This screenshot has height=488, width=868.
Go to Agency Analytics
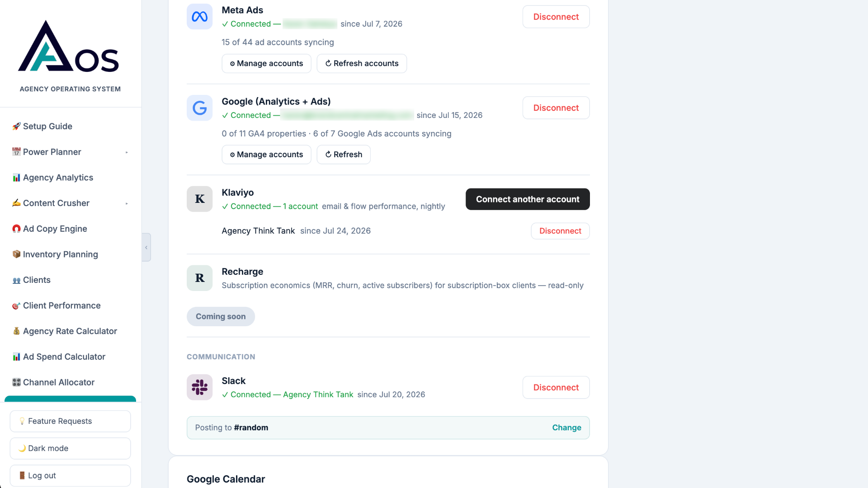(x=70, y=178)
